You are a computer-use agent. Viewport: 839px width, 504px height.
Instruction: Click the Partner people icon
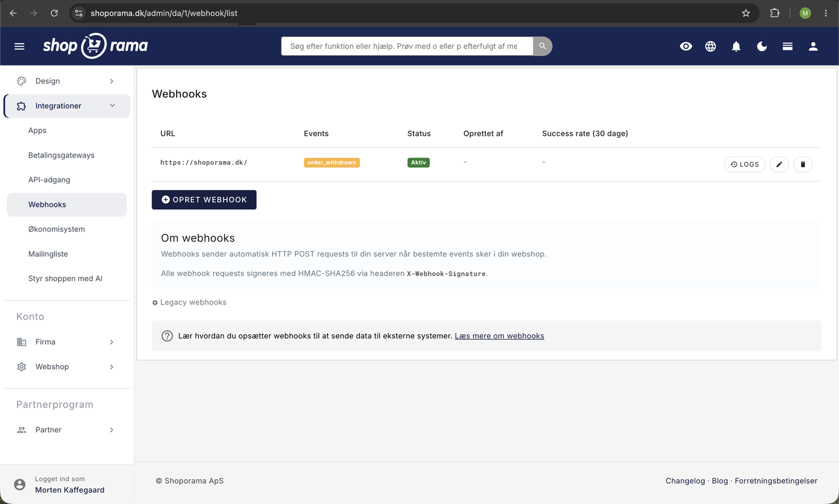click(x=22, y=430)
